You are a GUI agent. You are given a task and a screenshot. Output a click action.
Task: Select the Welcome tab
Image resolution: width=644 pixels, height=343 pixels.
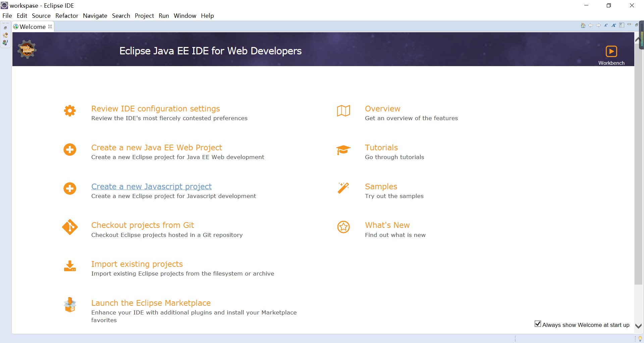(x=33, y=27)
